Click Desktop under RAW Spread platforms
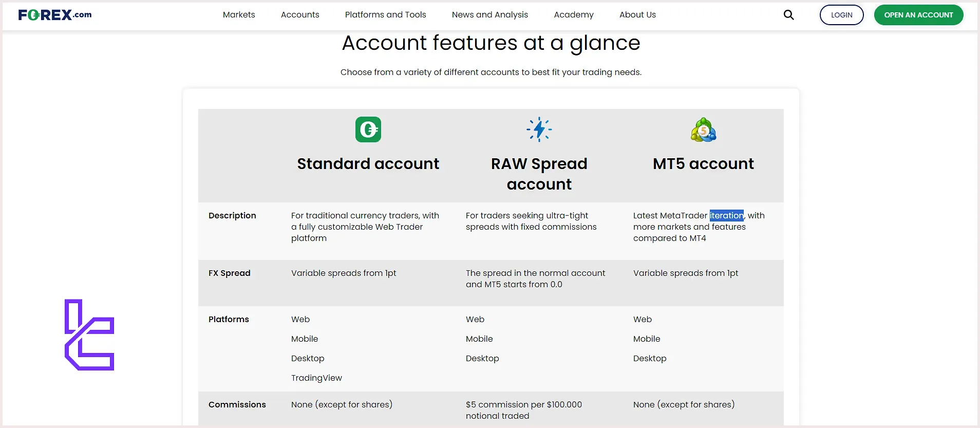This screenshot has height=428, width=980. click(482, 359)
